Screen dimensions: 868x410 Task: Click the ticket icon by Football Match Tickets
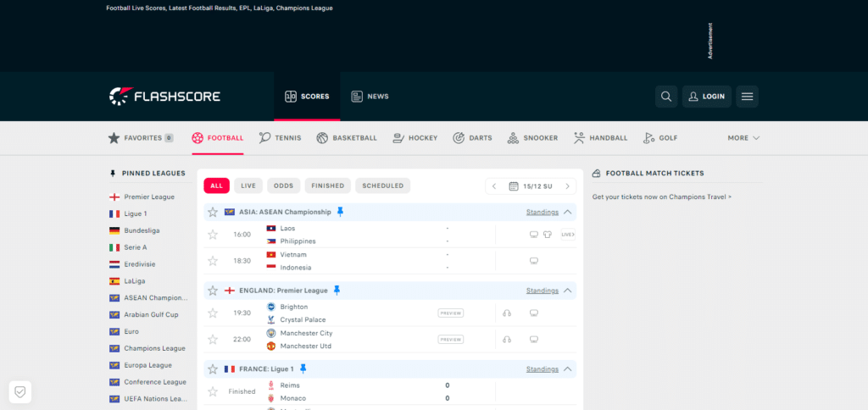pos(597,173)
